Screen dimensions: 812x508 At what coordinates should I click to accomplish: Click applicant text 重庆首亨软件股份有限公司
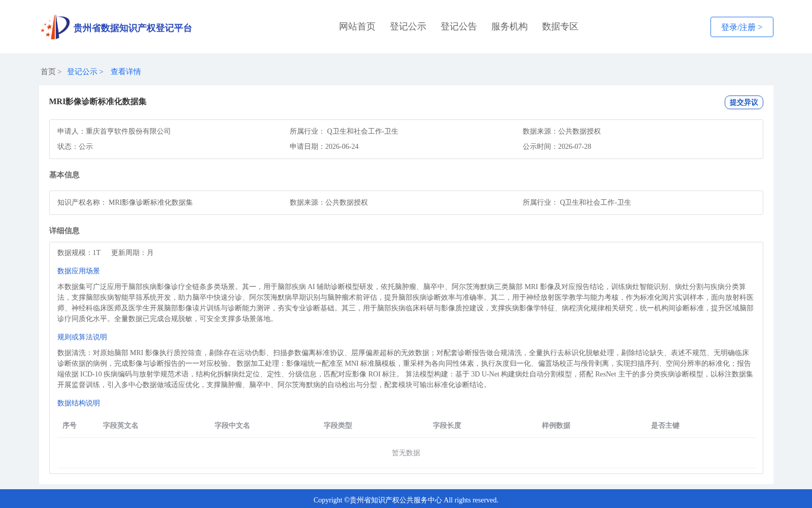click(x=128, y=131)
